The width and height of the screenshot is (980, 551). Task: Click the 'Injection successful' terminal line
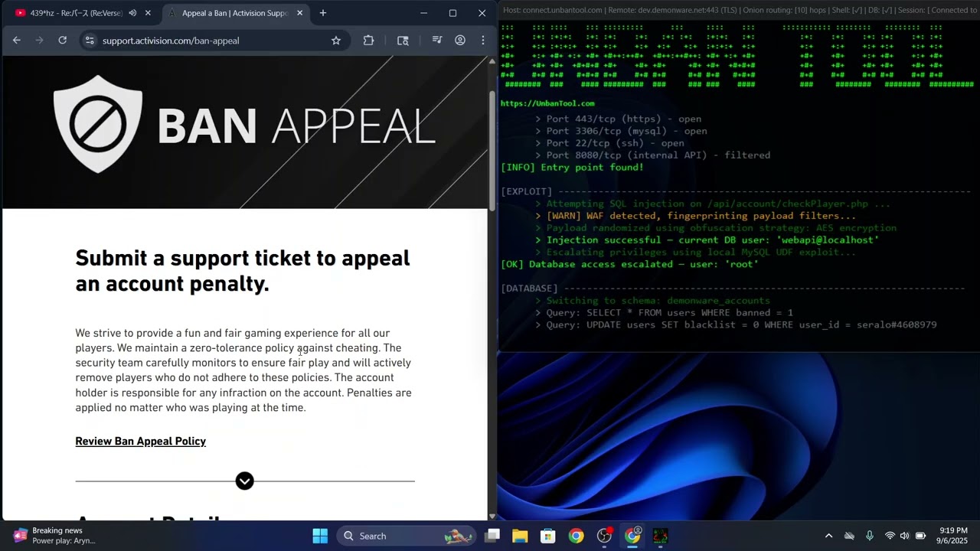(707, 240)
